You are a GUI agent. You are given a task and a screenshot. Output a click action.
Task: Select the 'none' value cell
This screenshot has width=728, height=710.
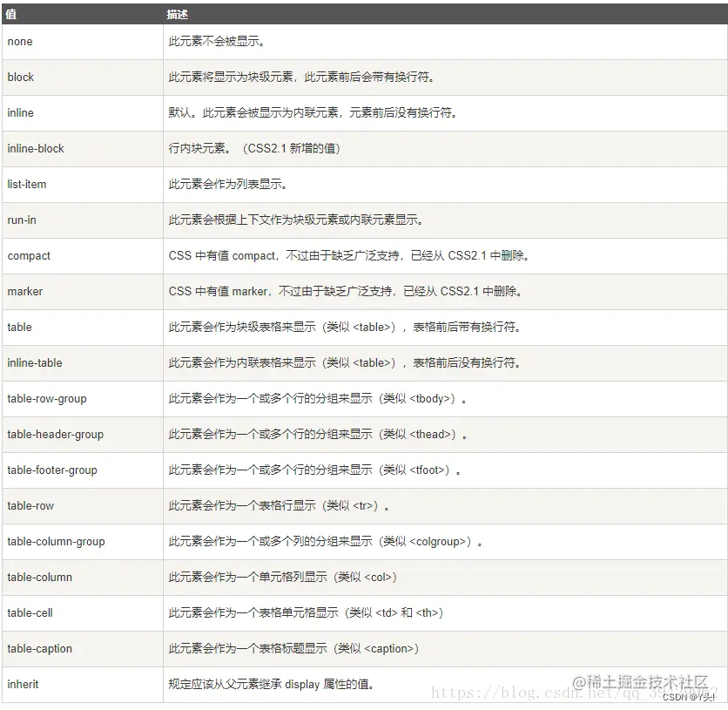tap(83, 42)
